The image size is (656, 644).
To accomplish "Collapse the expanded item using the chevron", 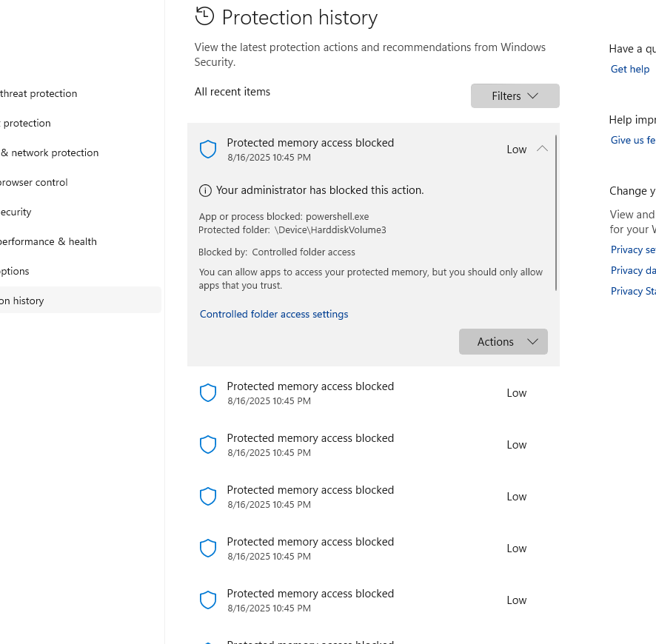I will [542, 149].
